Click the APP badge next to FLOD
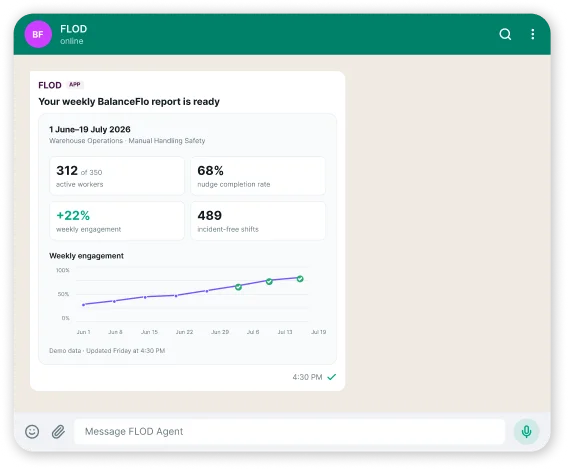The height and width of the screenshot is (470, 569). pos(75,85)
